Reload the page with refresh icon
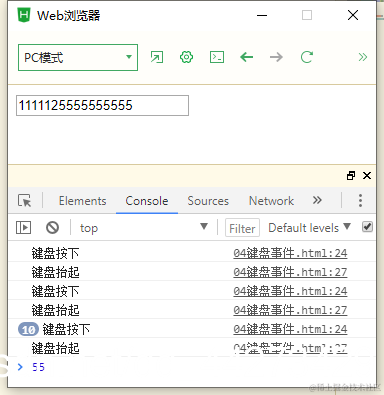384x395 pixels. click(307, 57)
